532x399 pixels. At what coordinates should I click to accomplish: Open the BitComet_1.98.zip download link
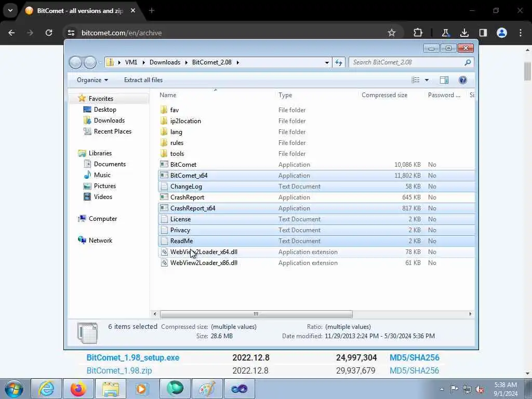click(x=119, y=370)
